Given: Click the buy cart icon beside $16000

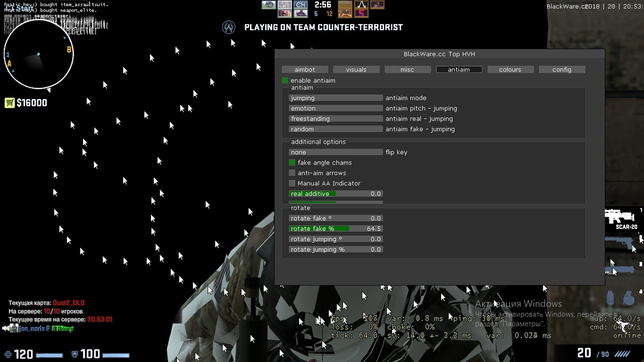Looking at the screenshot, I should coord(10,103).
